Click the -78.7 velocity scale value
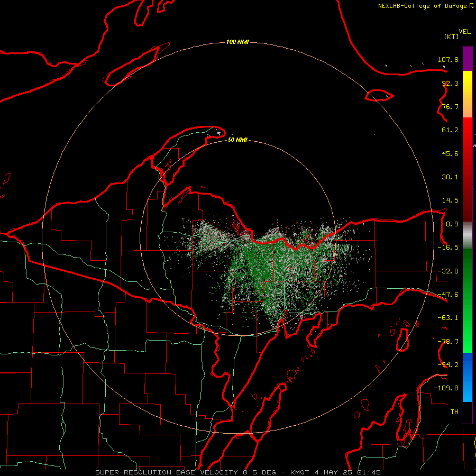 (448, 342)
